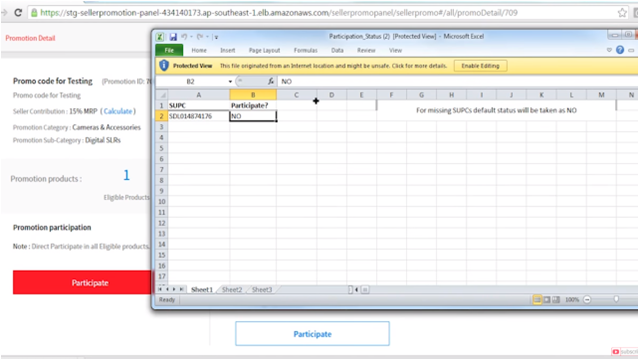639x360 pixels.
Task: Click the zoom out minus on zoom slider
Action: 587,300
